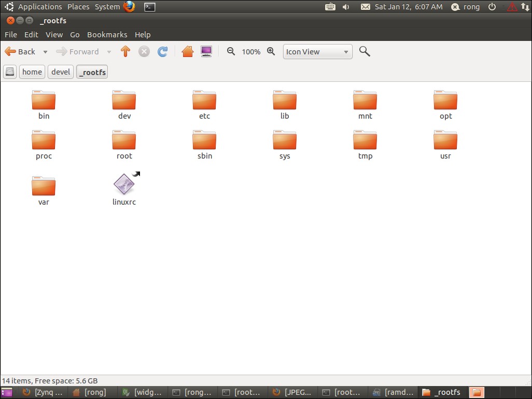Screen dimensions: 532x399
Task: Open the View menu
Action: (54, 35)
